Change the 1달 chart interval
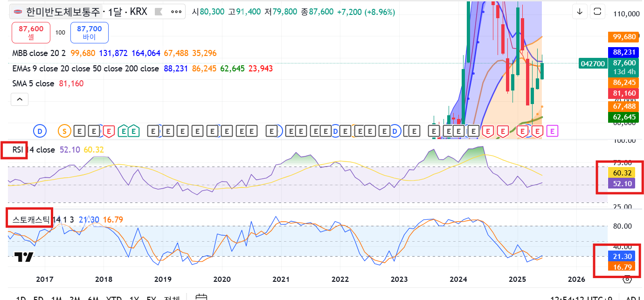 (x=114, y=12)
